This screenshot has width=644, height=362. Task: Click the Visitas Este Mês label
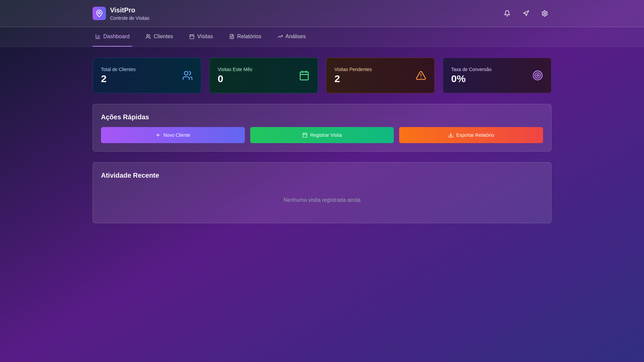click(x=235, y=69)
